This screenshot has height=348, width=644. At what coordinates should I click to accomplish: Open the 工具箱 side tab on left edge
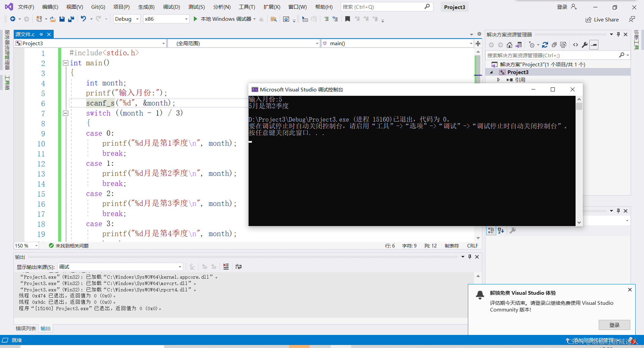tap(7, 82)
